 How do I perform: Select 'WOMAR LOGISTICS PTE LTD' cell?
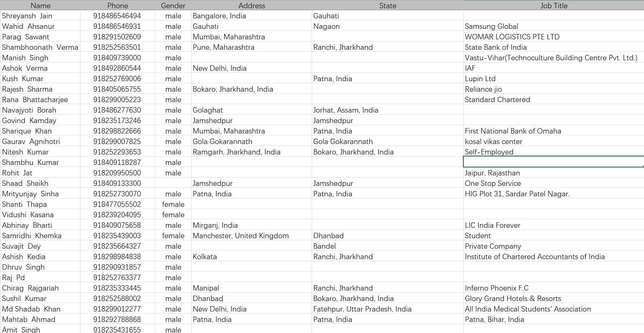point(554,37)
